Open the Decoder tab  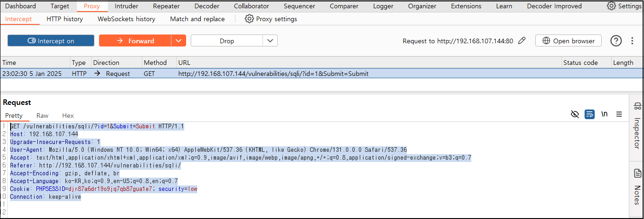coord(207,6)
